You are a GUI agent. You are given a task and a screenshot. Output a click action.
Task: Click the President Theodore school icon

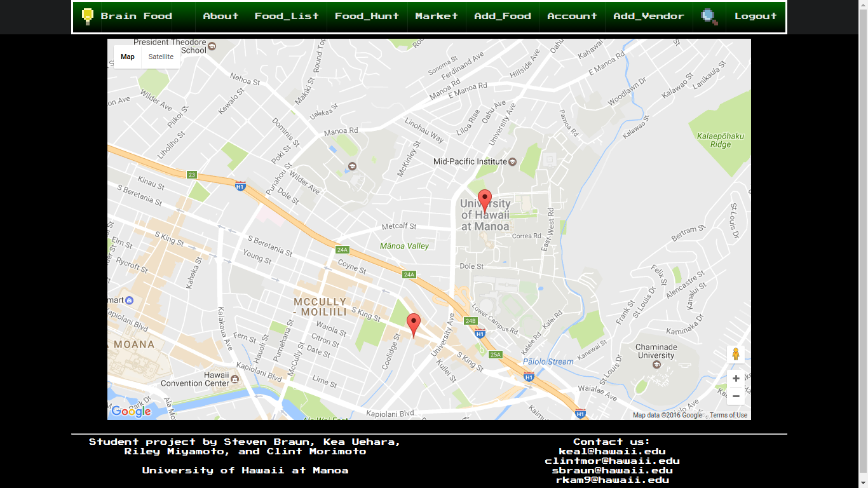tap(212, 46)
